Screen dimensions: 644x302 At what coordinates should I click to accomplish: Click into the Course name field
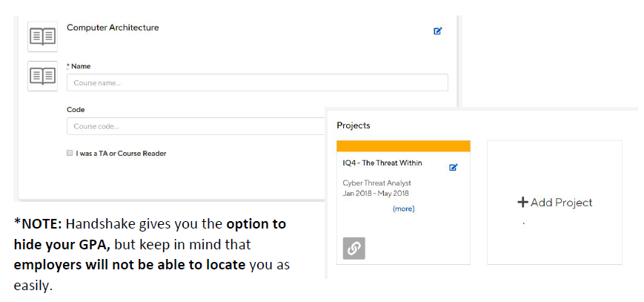[257, 82]
